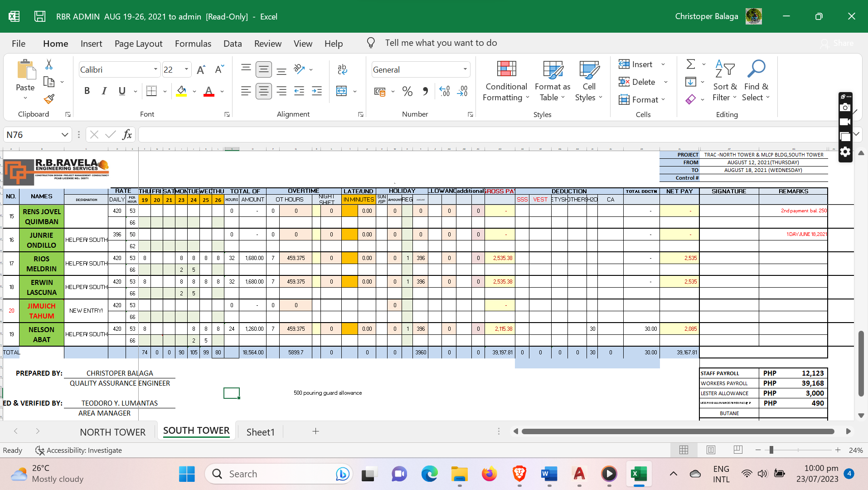This screenshot has height=490, width=868.
Task: Click Tell me what you want to do
Action: click(441, 43)
